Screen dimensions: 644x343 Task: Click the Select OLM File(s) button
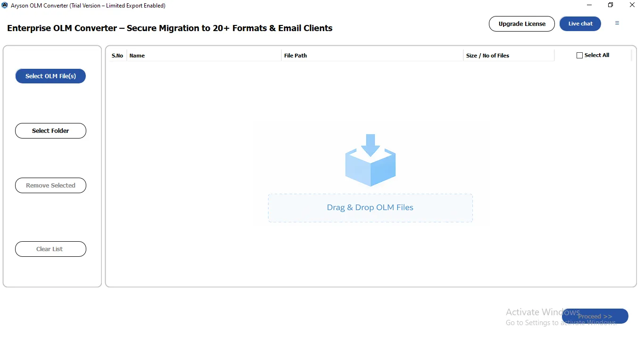tap(50, 76)
